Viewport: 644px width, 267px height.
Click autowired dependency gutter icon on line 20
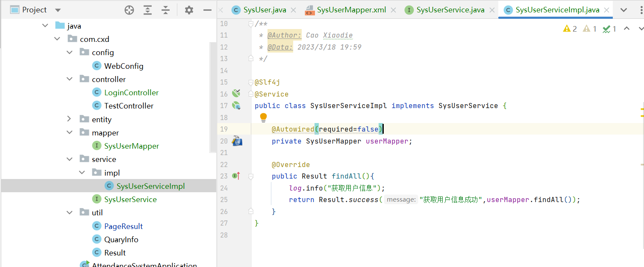pyautogui.click(x=237, y=141)
